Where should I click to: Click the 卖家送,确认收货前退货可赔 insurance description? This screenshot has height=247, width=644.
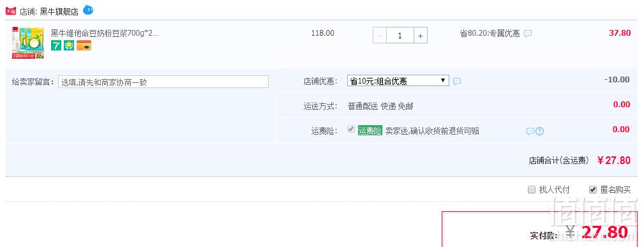click(x=432, y=131)
